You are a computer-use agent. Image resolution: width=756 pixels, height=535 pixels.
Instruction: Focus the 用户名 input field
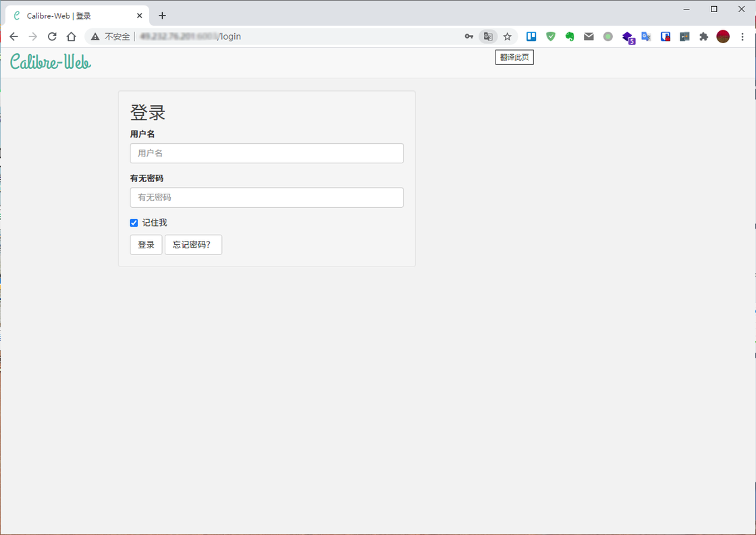coord(267,153)
